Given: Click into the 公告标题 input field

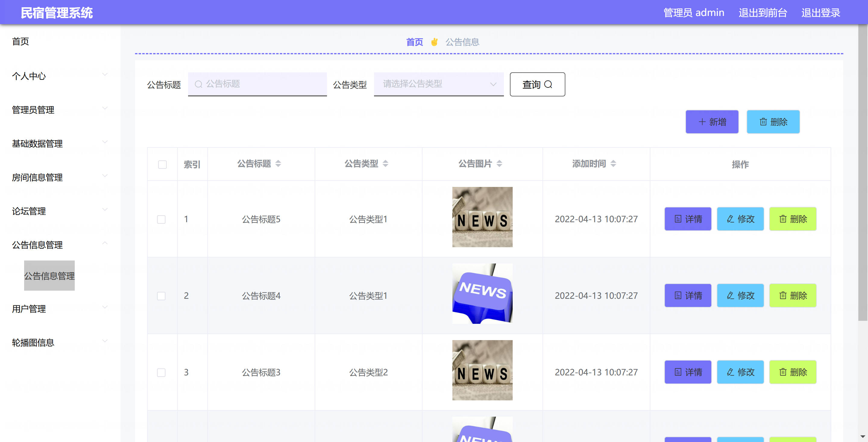Looking at the screenshot, I should click(257, 84).
